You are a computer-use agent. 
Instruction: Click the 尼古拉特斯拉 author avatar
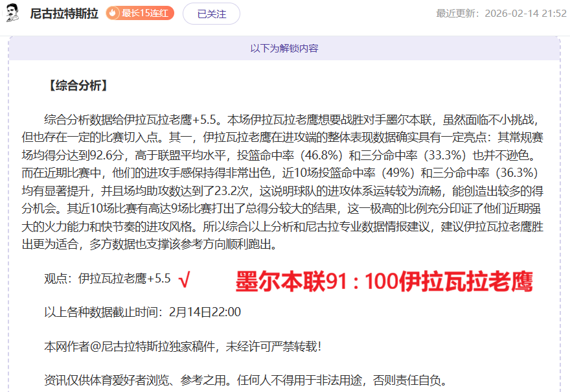point(13,14)
